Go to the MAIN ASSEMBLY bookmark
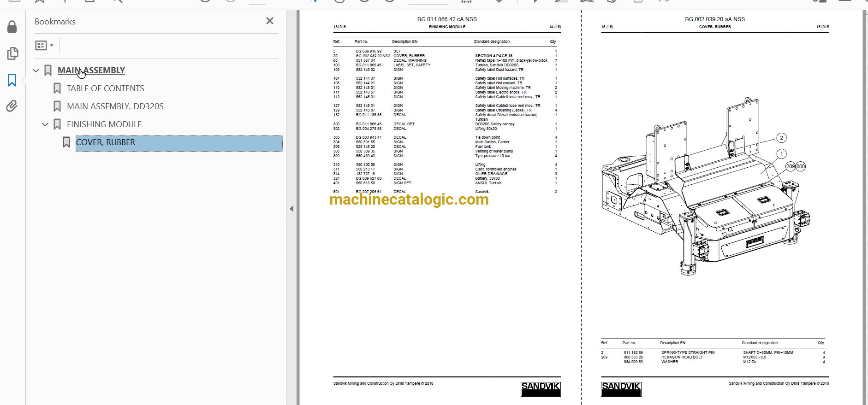 point(91,70)
